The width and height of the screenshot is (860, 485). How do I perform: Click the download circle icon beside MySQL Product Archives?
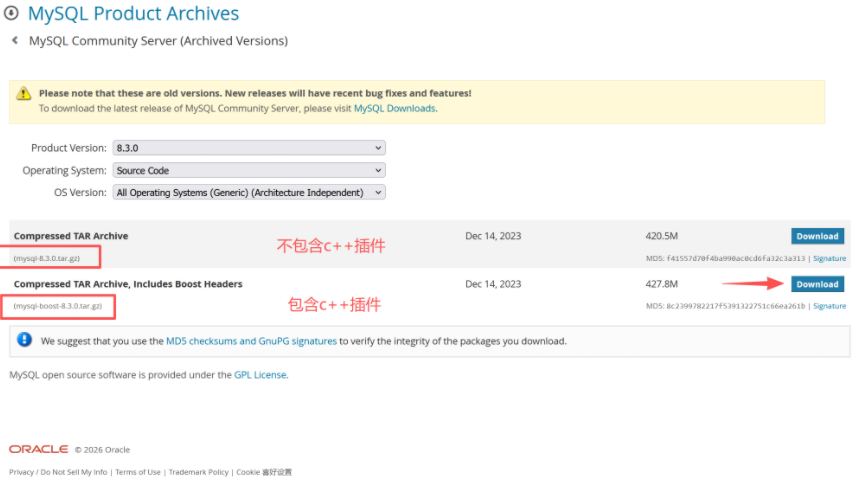[11, 13]
